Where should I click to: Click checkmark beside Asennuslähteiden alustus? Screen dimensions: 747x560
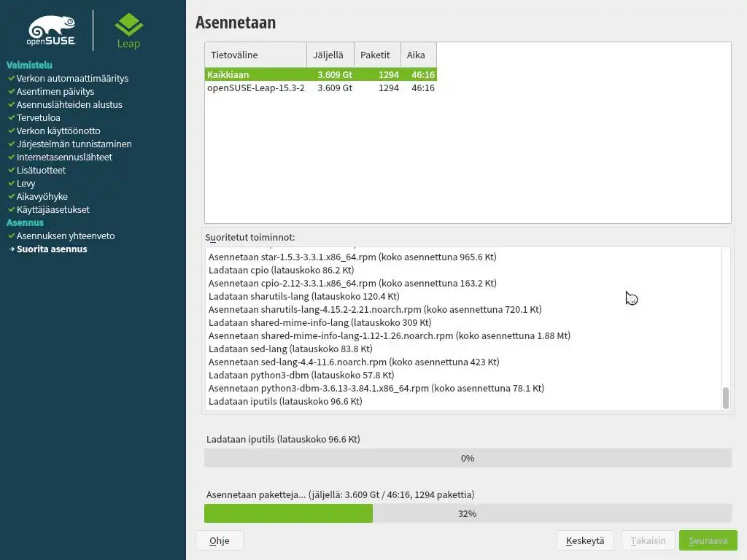(x=12, y=104)
